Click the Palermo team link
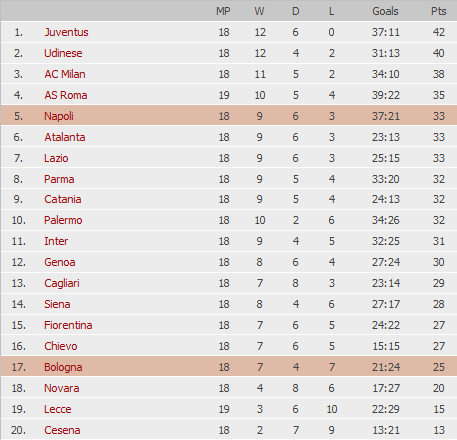This screenshot has width=457, height=440. pyautogui.click(x=63, y=220)
